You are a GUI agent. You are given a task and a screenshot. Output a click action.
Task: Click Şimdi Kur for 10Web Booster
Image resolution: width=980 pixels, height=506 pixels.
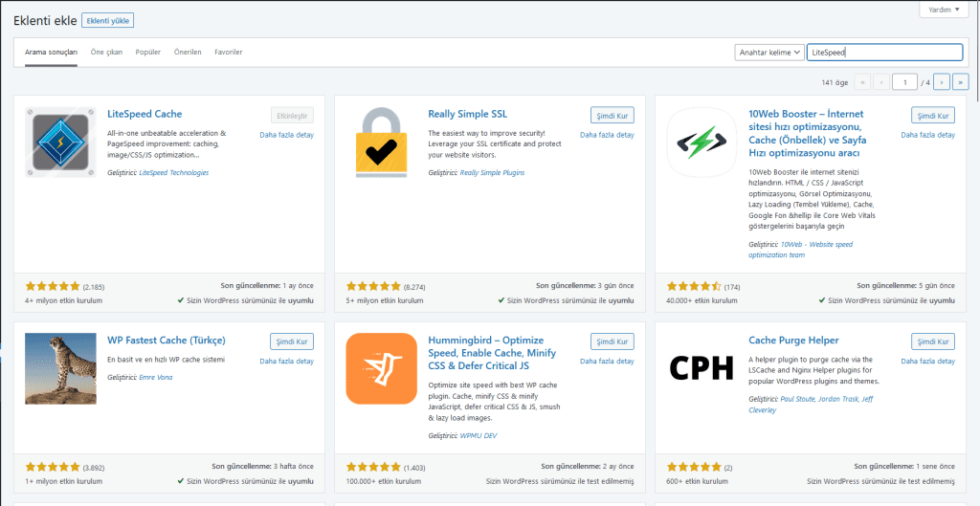click(x=933, y=116)
